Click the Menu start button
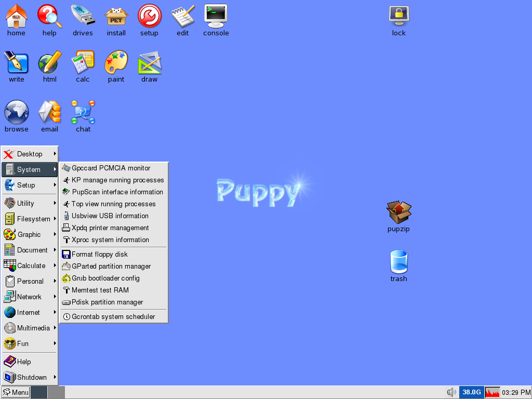Viewport: 532px width, 399px height. tap(16, 393)
